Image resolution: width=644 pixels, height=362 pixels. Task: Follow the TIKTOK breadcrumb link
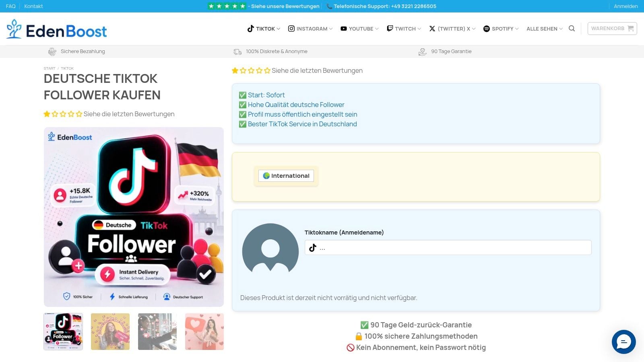coord(67,68)
